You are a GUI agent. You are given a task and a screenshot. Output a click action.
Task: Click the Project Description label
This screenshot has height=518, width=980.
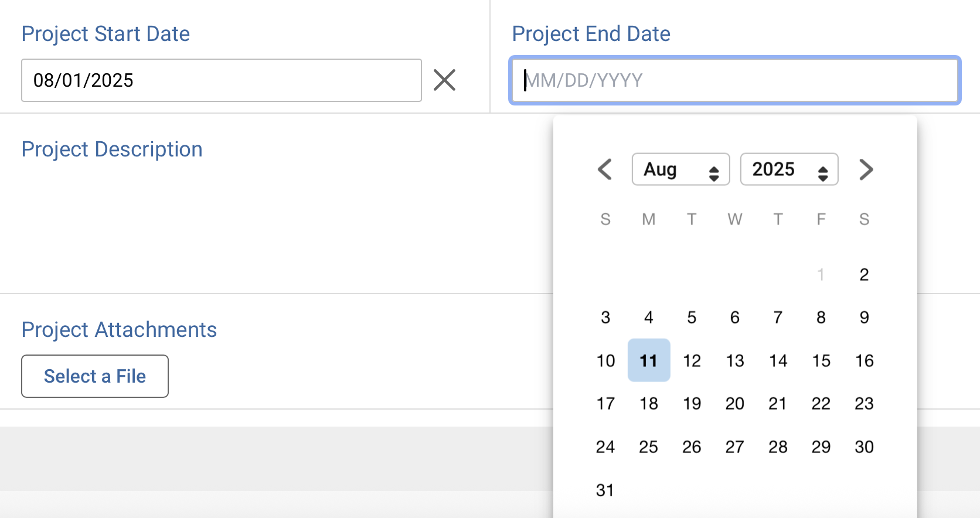pyautogui.click(x=111, y=149)
